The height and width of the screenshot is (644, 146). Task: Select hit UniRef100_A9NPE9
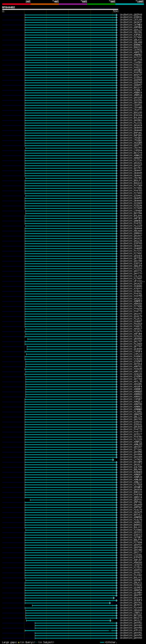[x=131, y=301]
